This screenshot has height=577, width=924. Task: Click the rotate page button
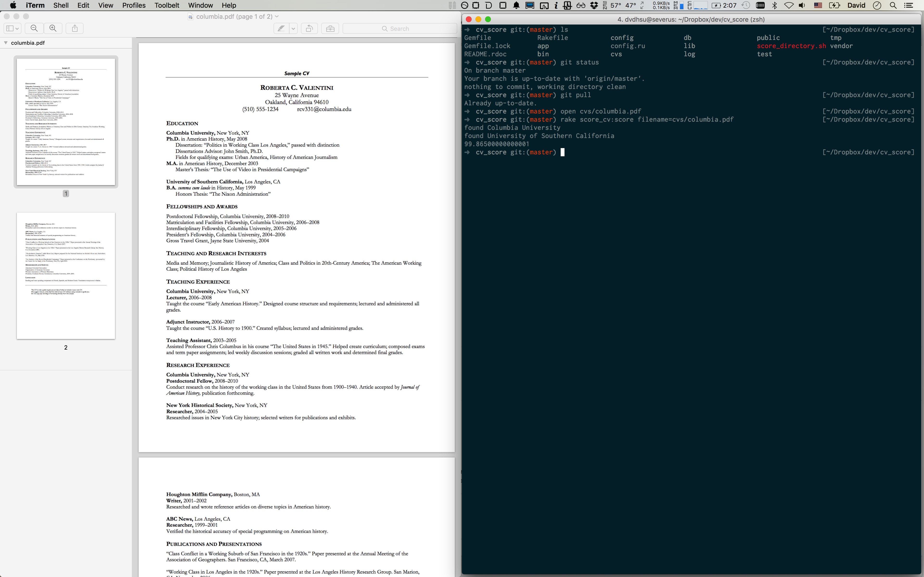click(309, 29)
